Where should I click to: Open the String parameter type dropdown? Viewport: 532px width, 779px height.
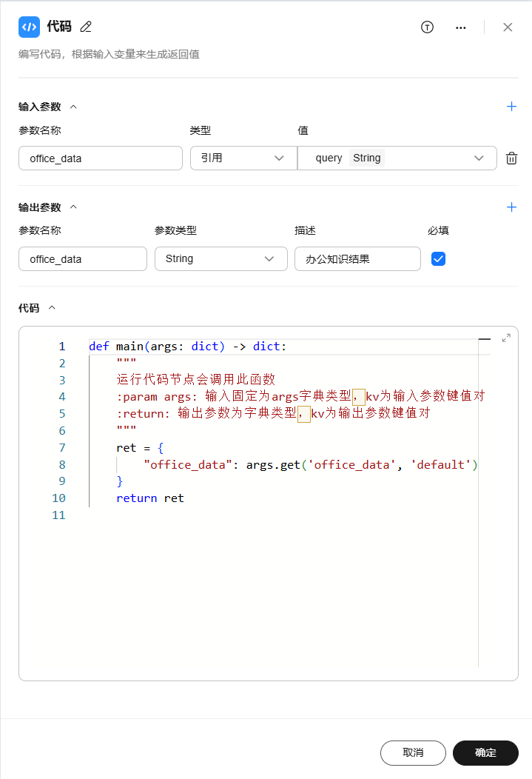click(220, 259)
